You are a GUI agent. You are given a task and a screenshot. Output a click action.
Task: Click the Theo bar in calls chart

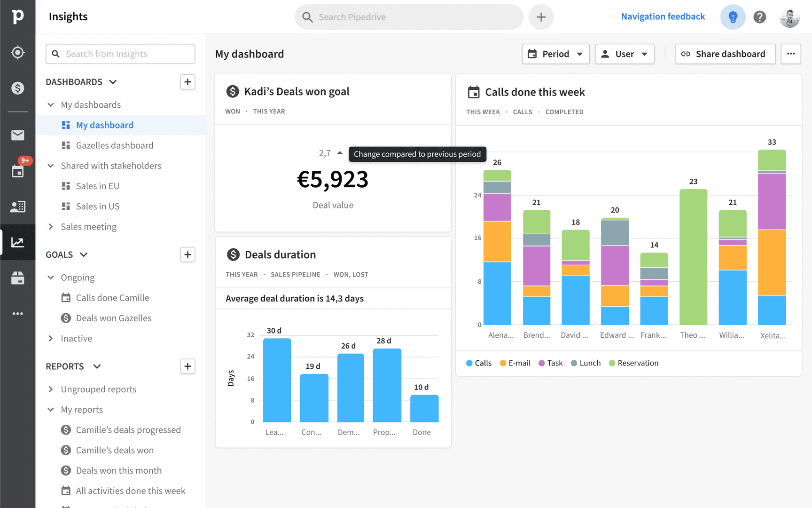693,257
